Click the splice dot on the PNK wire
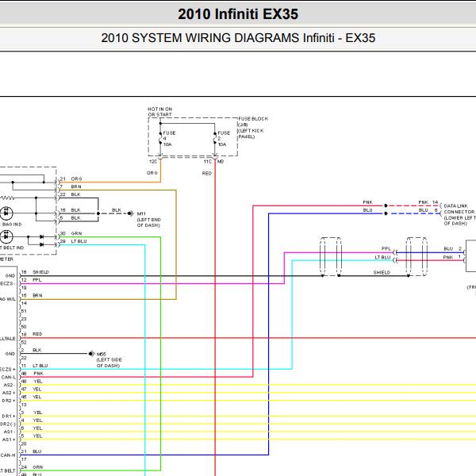The height and width of the screenshot is (476, 476). point(386,205)
